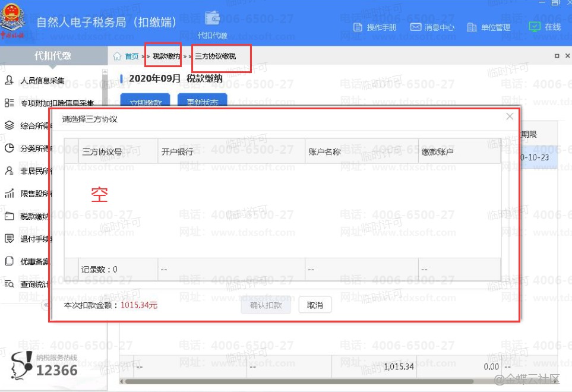Screen dimensions: 572x392
Task: Click the 限售股所得 bar chart icon
Action: [9, 193]
